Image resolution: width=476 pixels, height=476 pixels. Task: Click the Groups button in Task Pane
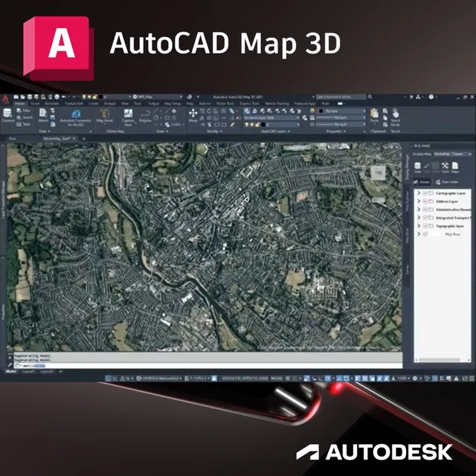tap(422, 182)
